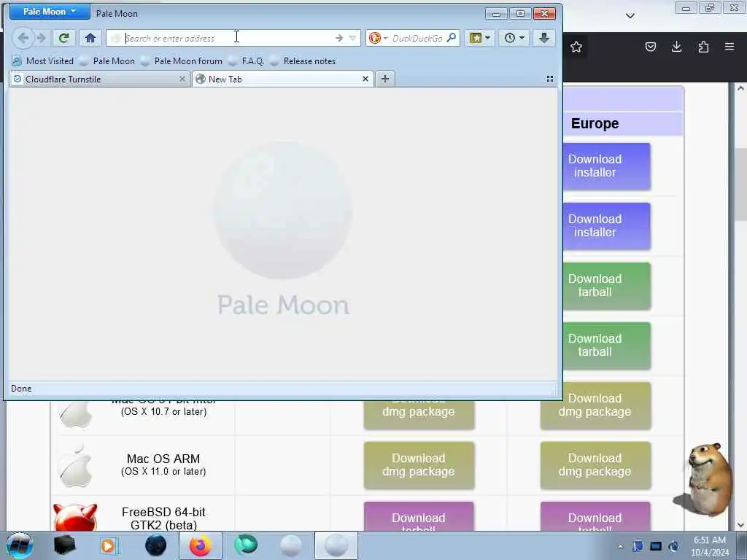Close the New Tab tab
Image resolution: width=747 pixels, height=560 pixels.
click(365, 79)
